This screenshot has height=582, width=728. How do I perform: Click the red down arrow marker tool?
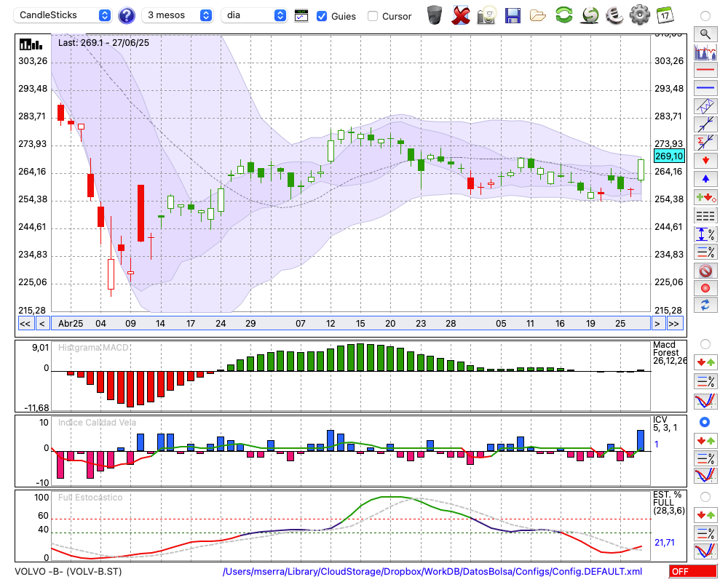(x=705, y=161)
